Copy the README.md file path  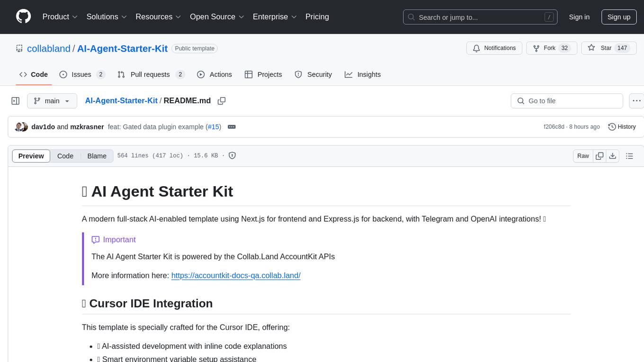pyautogui.click(x=221, y=101)
